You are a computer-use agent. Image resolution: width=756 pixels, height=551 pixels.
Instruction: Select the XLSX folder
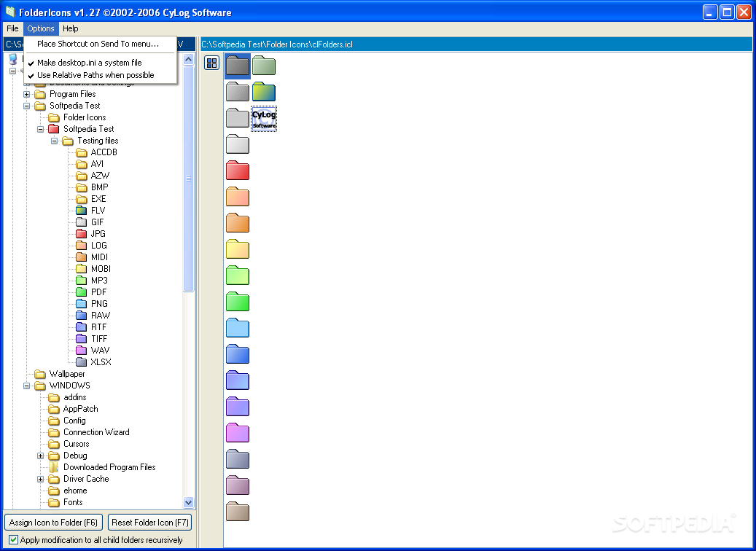click(x=101, y=362)
